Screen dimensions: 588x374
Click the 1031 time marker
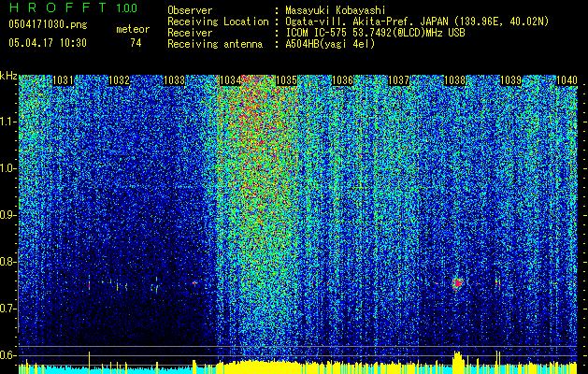(x=63, y=80)
